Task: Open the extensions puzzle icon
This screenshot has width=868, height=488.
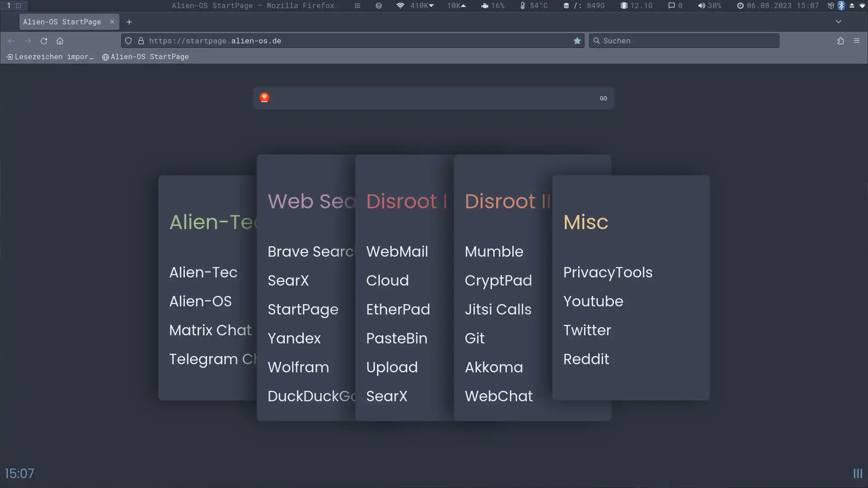Action: tap(840, 41)
